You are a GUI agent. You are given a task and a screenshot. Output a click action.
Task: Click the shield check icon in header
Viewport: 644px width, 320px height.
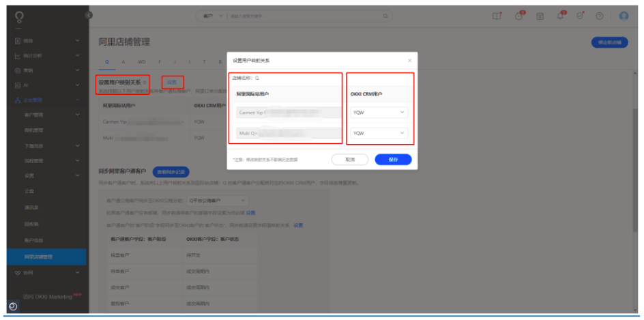click(580, 16)
